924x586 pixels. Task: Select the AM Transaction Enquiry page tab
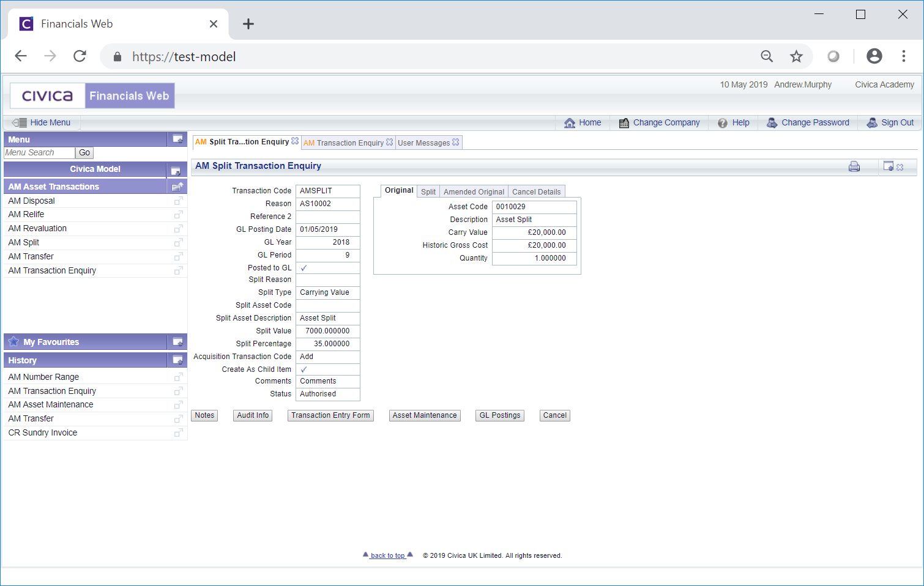click(344, 143)
